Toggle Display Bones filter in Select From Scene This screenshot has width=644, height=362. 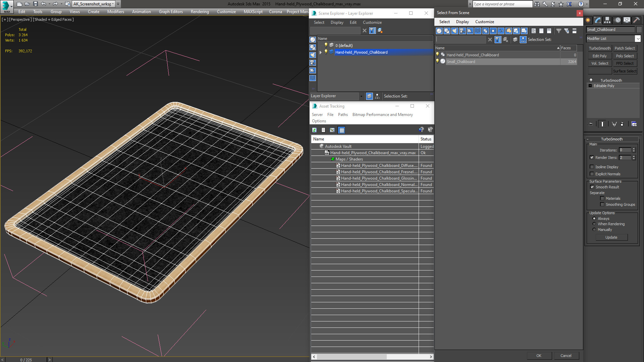(501, 31)
